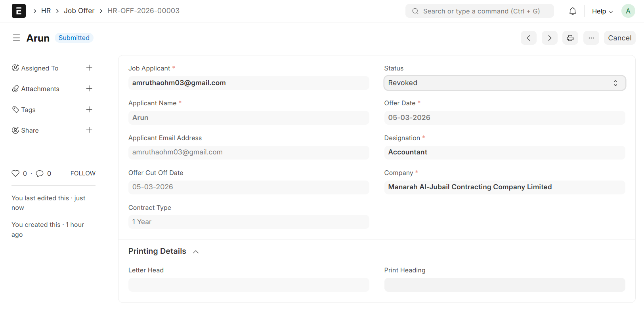Add an attachment using the plus icon
The height and width of the screenshot is (310, 644).
click(89, 89)
